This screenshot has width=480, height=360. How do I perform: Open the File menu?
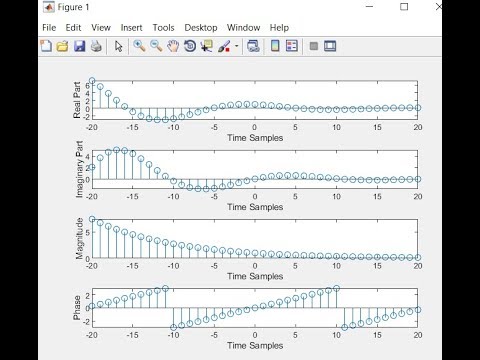[x=49, y=28]
